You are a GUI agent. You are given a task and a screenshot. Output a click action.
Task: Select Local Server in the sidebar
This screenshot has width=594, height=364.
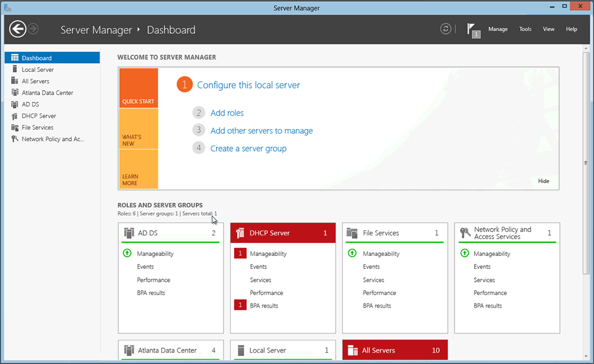coord(37,70)
